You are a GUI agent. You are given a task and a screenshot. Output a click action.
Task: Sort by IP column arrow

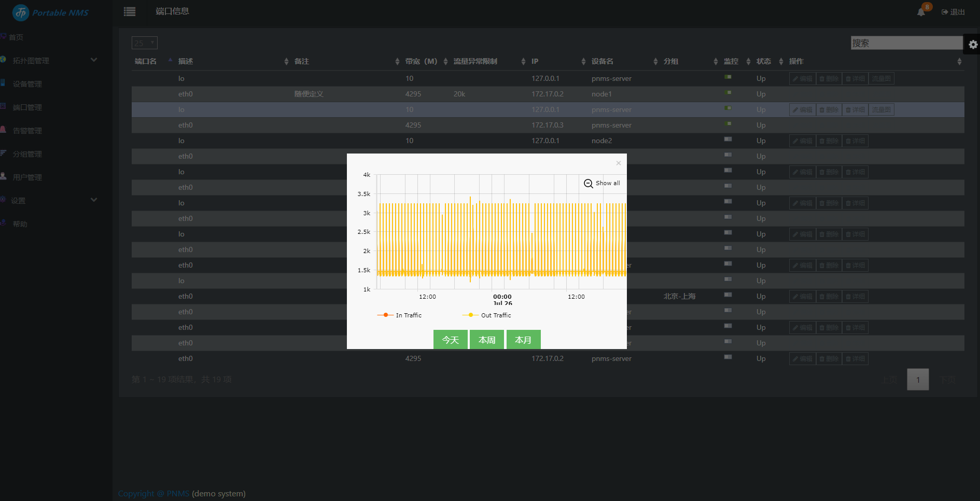583,62
